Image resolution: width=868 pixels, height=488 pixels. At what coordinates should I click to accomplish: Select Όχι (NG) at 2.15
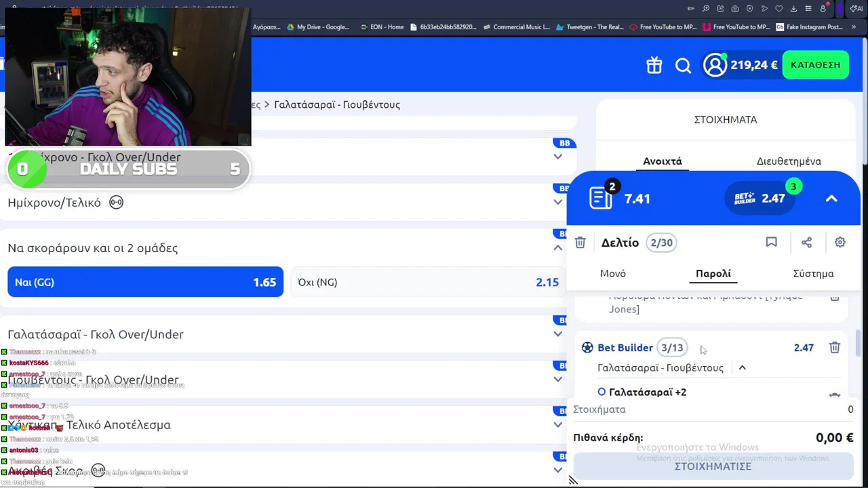pos(429,282)
